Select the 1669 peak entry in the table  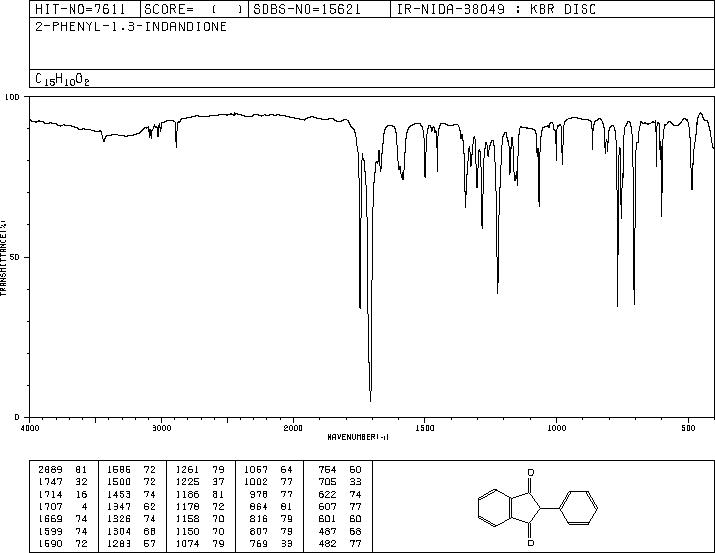[62, 519]
